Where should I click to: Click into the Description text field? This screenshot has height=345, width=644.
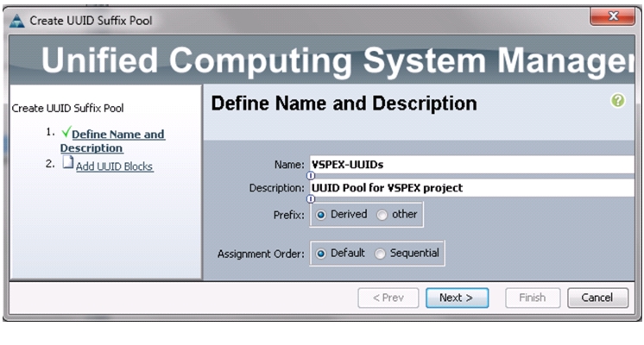click(472, 188)
